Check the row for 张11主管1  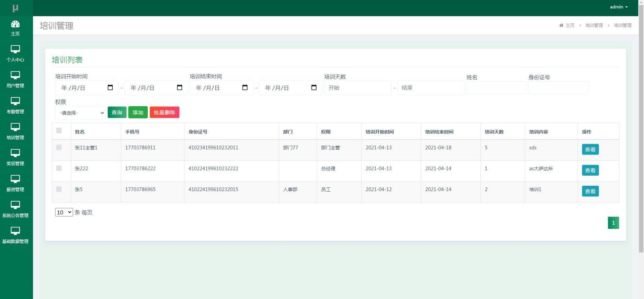59,147
